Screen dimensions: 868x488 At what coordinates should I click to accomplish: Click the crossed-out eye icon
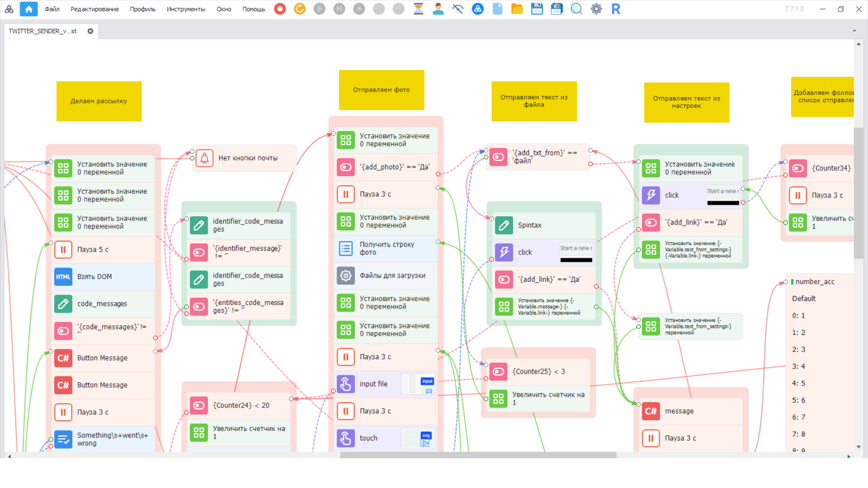(x=458, y=9)
